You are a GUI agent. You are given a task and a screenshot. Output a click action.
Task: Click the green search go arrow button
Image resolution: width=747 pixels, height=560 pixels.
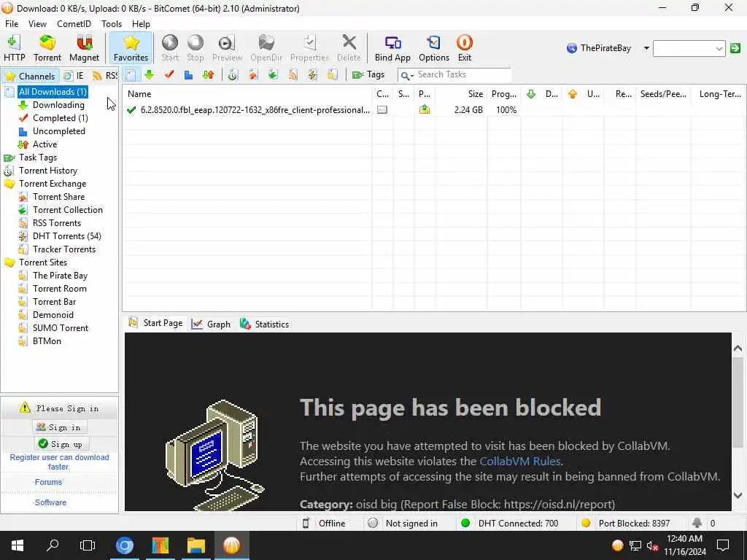tap(735, 48)
